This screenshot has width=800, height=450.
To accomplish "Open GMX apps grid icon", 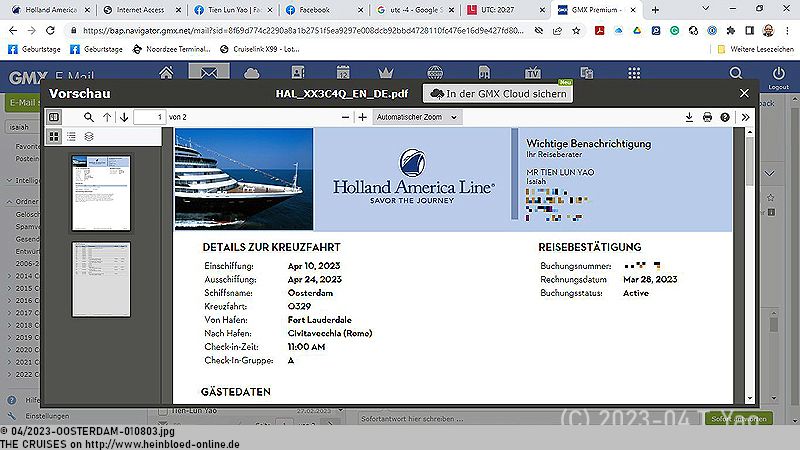I will [634, 73].
